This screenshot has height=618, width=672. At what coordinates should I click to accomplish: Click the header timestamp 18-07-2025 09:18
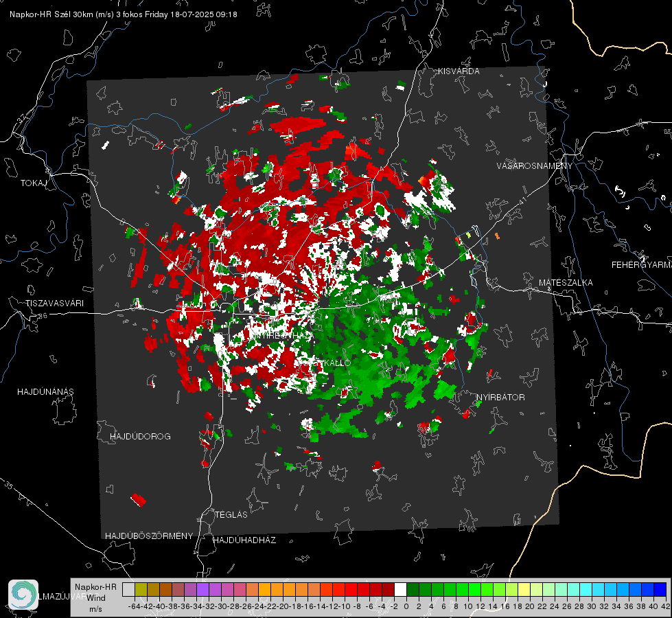204,14
